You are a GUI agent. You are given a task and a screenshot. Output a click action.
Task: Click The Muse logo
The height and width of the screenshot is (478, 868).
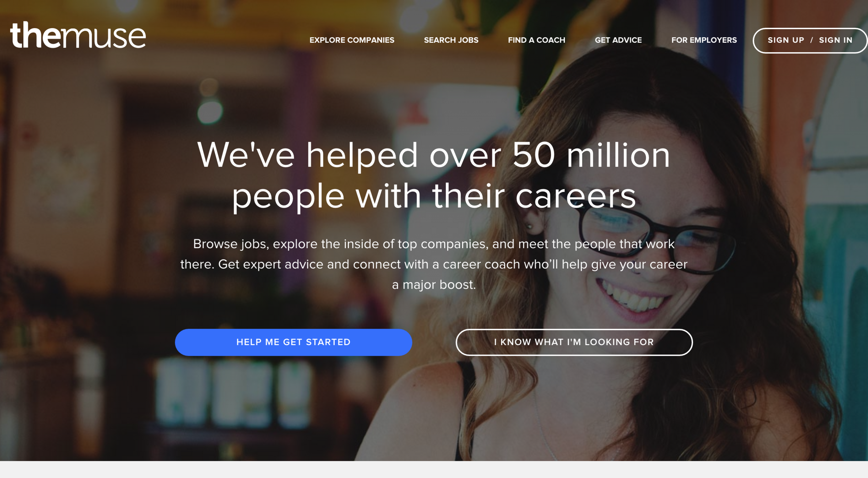tap(78, 35)
